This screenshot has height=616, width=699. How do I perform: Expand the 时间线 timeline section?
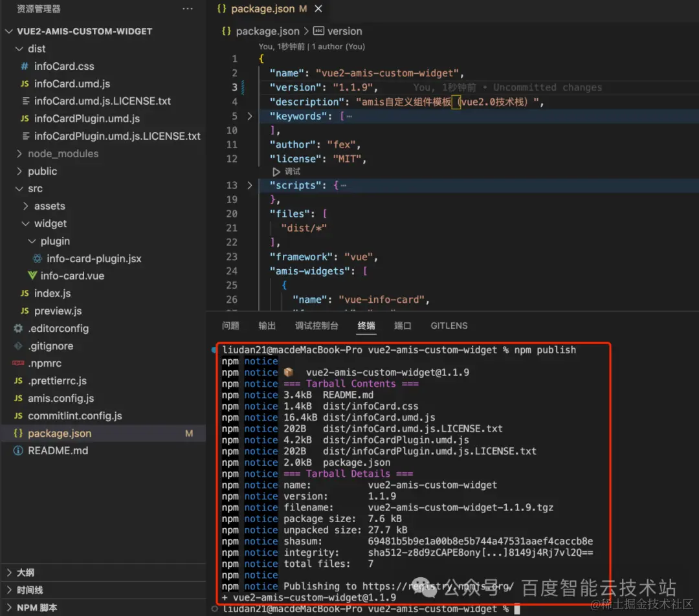point(29,590)
